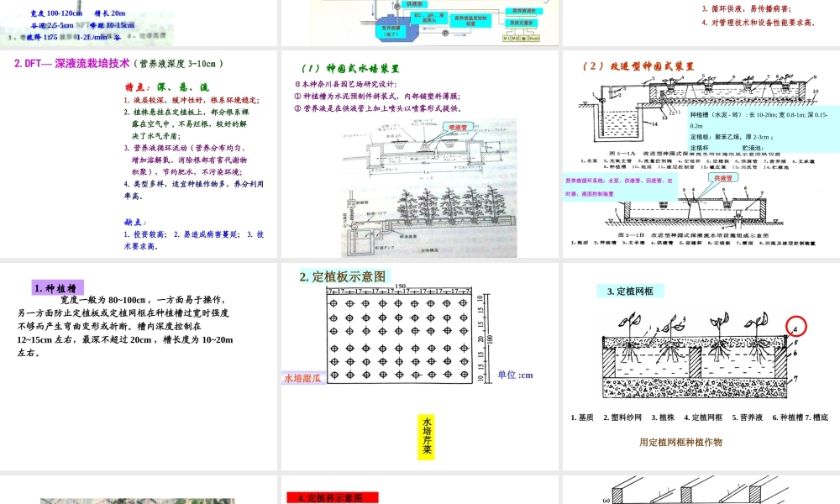Select the 原液定量泵 element
Image resolution: width=840 pixels, height=504 pixels.
tap(522, 21)
